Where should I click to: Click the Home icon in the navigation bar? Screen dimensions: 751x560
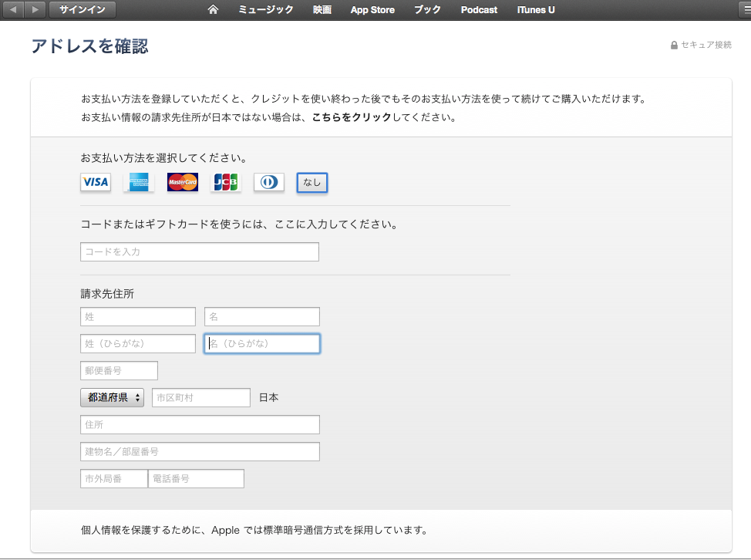point(214,10)
